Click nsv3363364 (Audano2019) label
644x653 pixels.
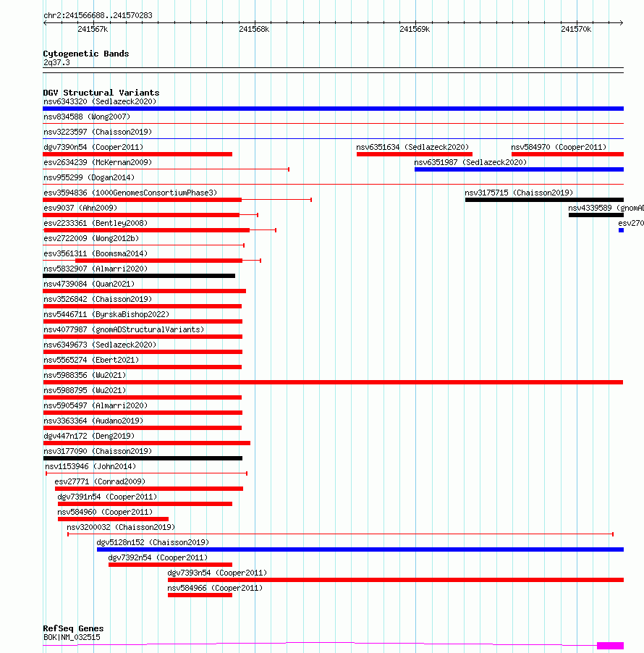(93, 421)
